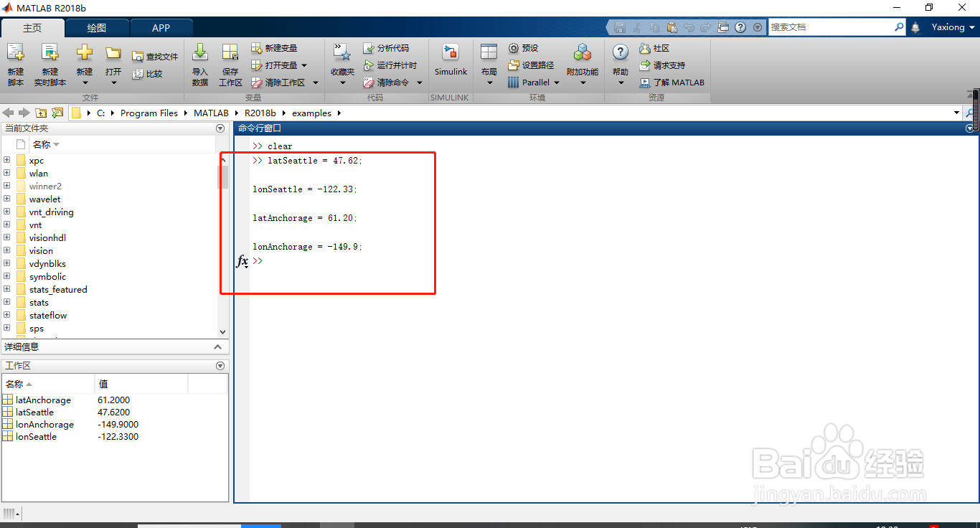Switch to the APP tab
The height and width of the screenshot is (528, 980).
pos(161,28)
